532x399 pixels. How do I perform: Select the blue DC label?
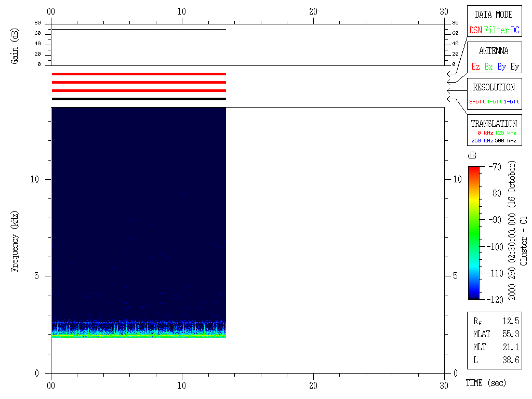pos(515,30)
